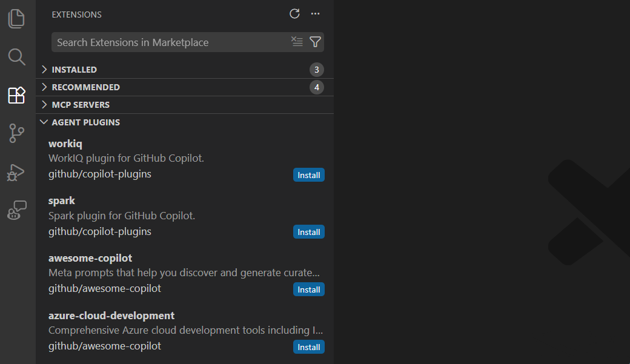The image size is (630, 364).
Task: Open the Filter Extensions funnel icon
Action: (x=315, y=42)
